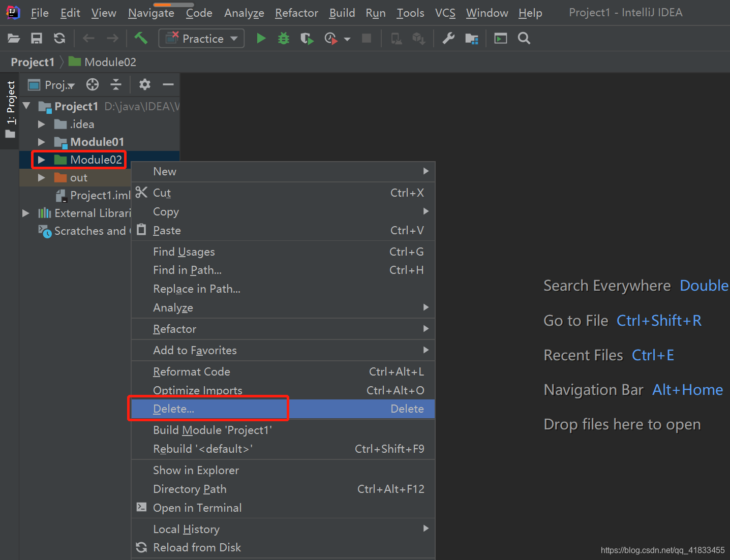Go forward with the right arrow
The image size is (730, 560).
click(x=112, y=39)
